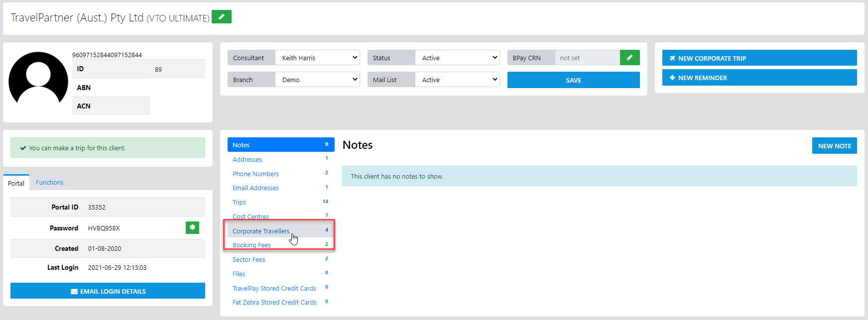Click the reference number 96097152844097152844
The image size is (868, 320).
point(107,55)
